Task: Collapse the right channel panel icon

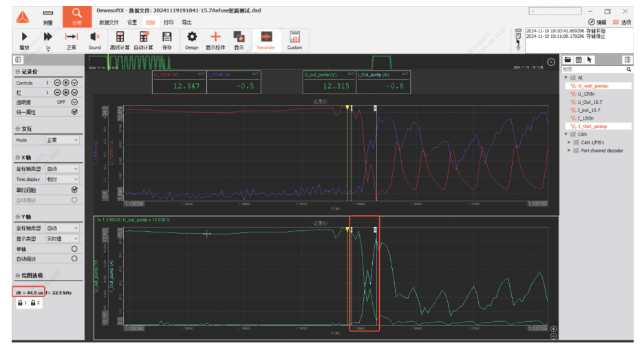Action: pos(627,60)
